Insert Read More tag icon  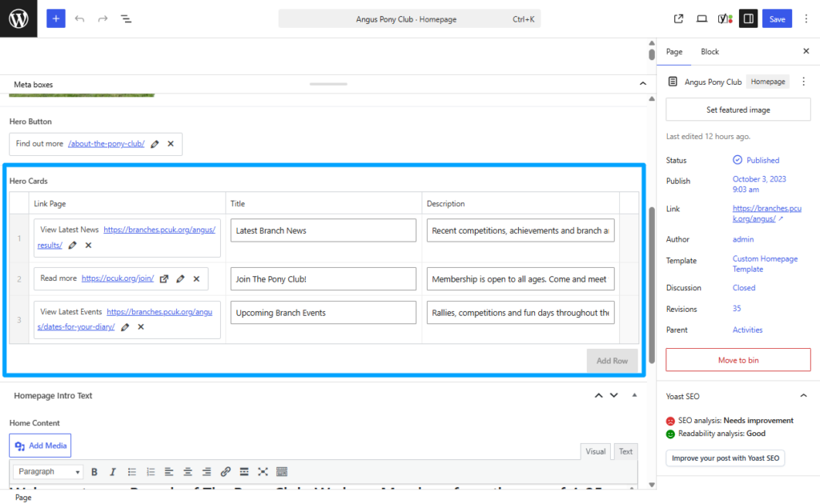pos(244,472)
